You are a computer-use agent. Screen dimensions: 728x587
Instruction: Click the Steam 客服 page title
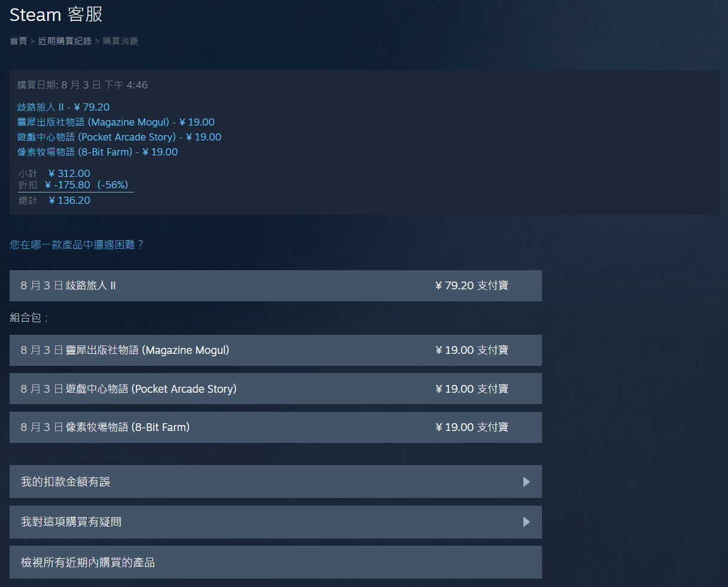[56, 14]
